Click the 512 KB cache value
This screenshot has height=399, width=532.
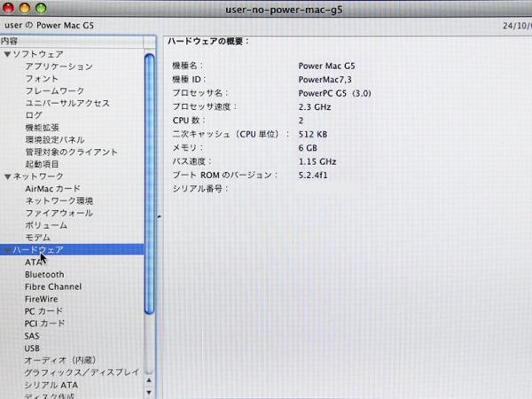pyautogui.click(x=313, y=135)
